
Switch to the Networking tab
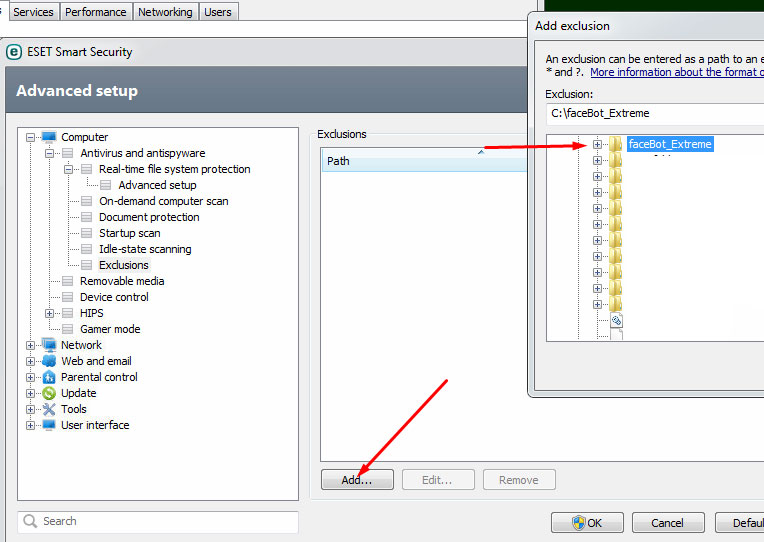click(x=165, y=12)
